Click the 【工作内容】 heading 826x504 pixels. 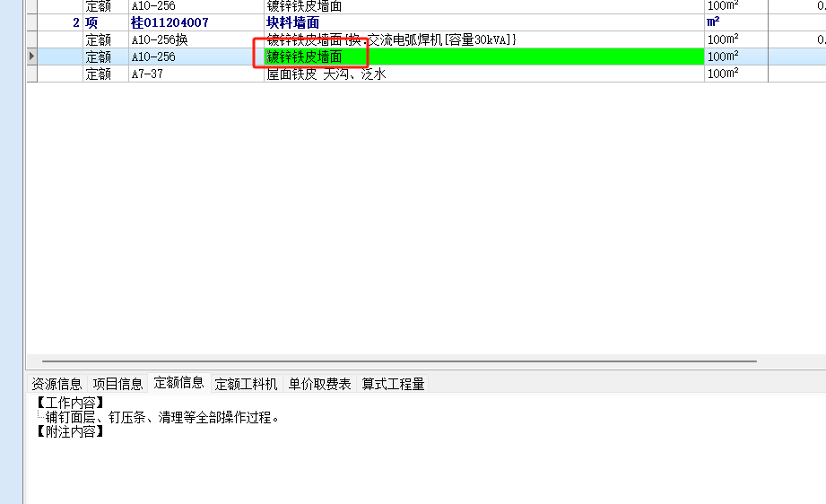point(70,403)
